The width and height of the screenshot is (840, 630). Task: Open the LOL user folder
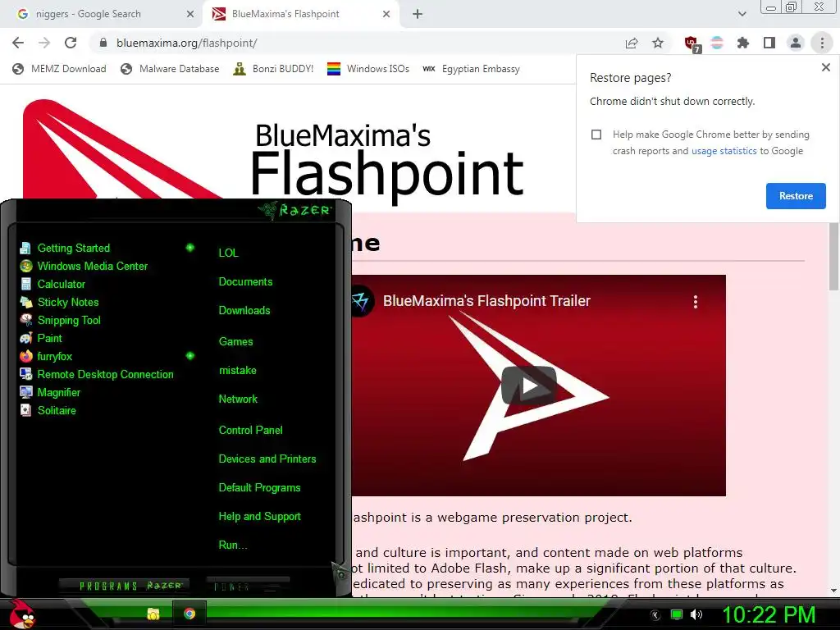(228, 253)
